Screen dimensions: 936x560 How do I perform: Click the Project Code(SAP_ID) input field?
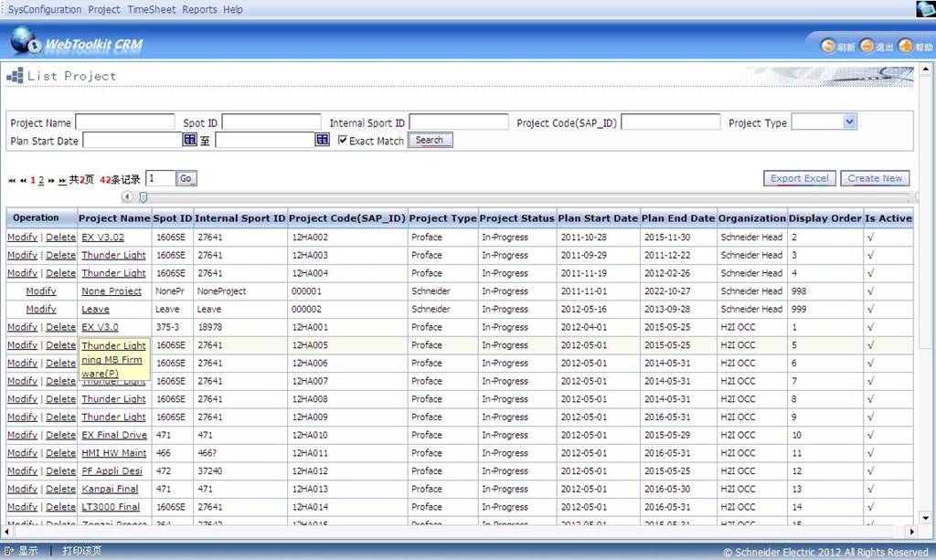pyautogui.click(x=670, y=122)
